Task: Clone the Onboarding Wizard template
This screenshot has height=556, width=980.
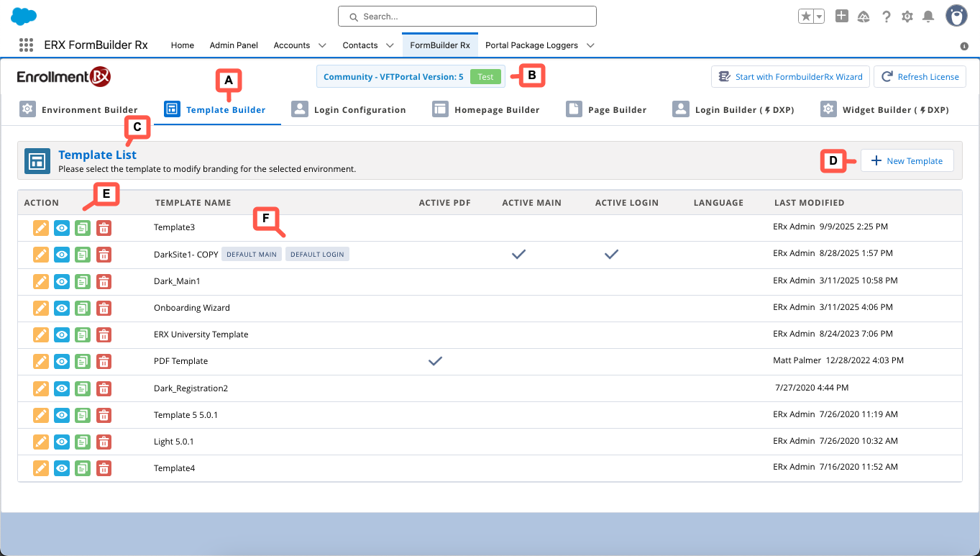Action: pyautogui.click(x=83, y=308)
